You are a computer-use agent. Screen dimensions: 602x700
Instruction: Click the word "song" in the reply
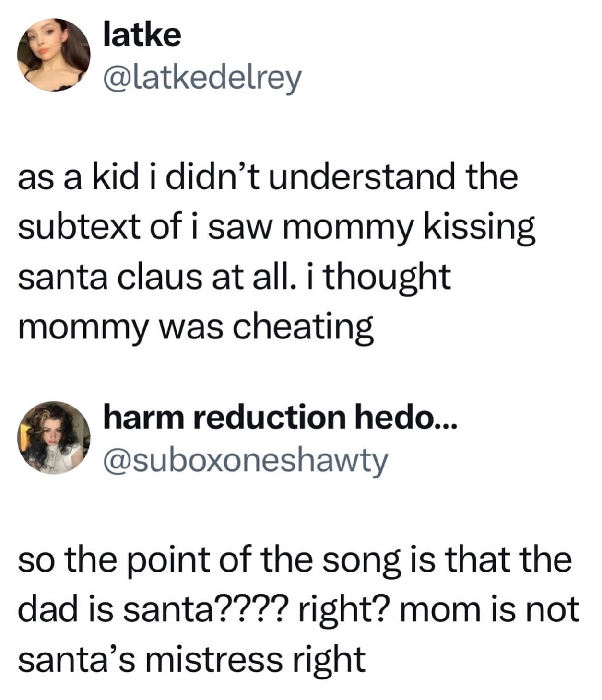(360, 560)
